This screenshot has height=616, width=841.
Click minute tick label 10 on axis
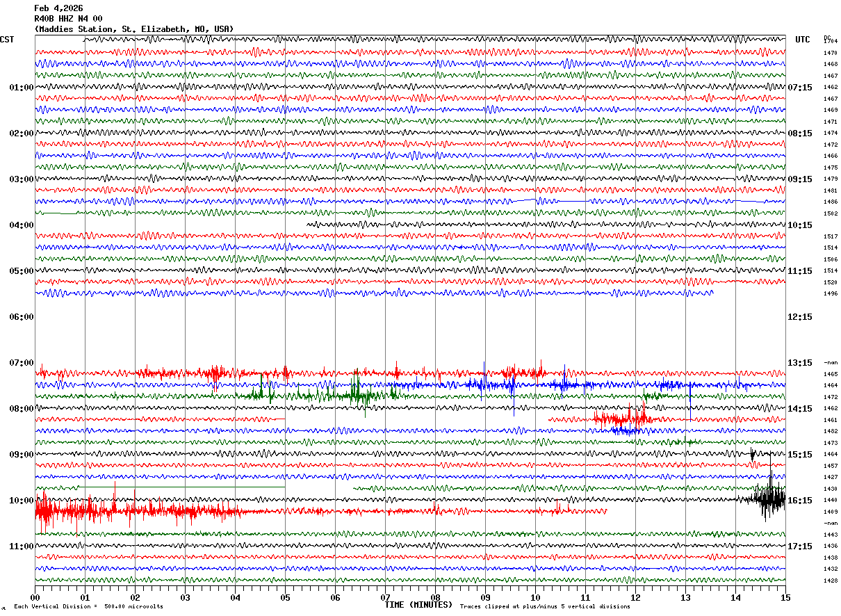[x=535, y=597]
